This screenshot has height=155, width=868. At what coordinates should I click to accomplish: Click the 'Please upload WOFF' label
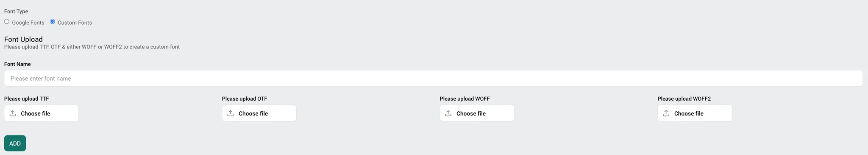(x=465, y=99)
